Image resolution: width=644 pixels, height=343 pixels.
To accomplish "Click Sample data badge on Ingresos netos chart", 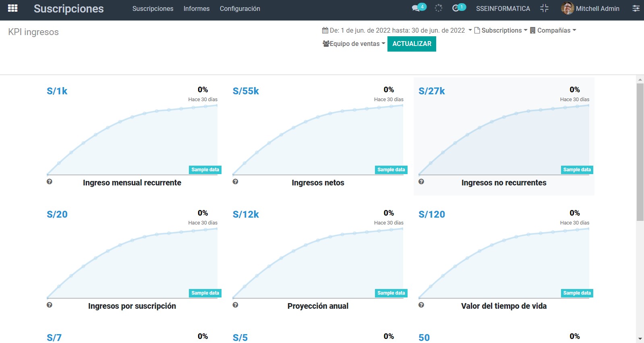I will coord(391,170).
